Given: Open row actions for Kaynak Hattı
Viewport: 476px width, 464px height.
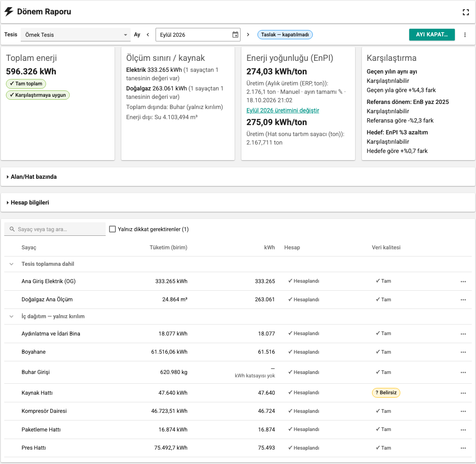Looking at the screenshot, I should point(463,393).
